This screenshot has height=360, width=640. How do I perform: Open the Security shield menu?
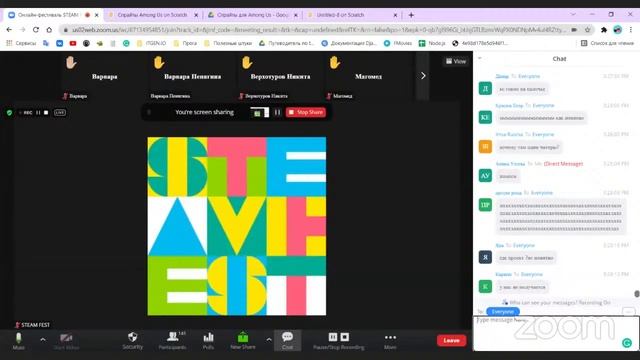pos(133,341)
